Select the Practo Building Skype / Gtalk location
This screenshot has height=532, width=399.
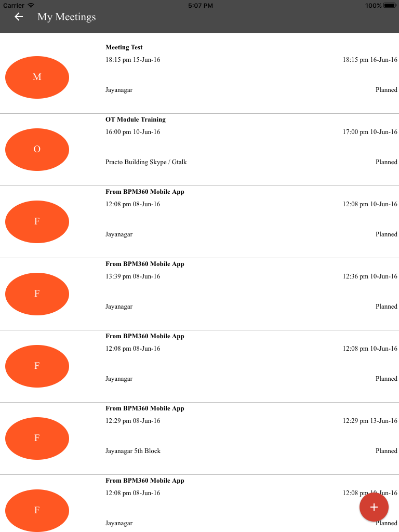click(146, 162)
